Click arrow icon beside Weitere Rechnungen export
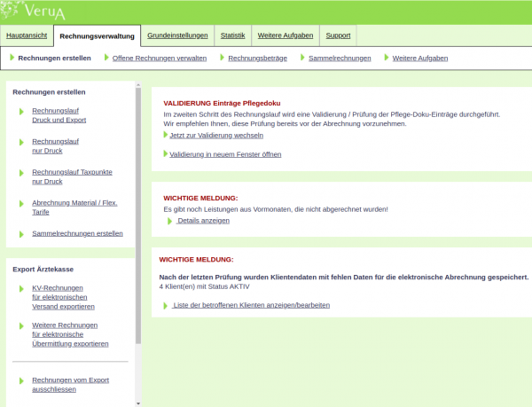This screenshot has height=407, width=532. (21, 326)
